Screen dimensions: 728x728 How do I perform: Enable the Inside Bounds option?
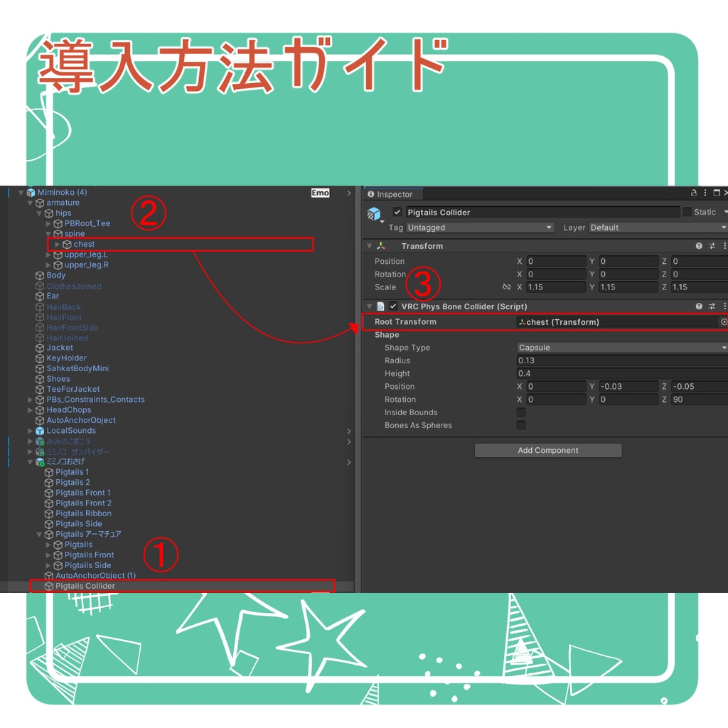pyautogui.click(x=521, y=412)
